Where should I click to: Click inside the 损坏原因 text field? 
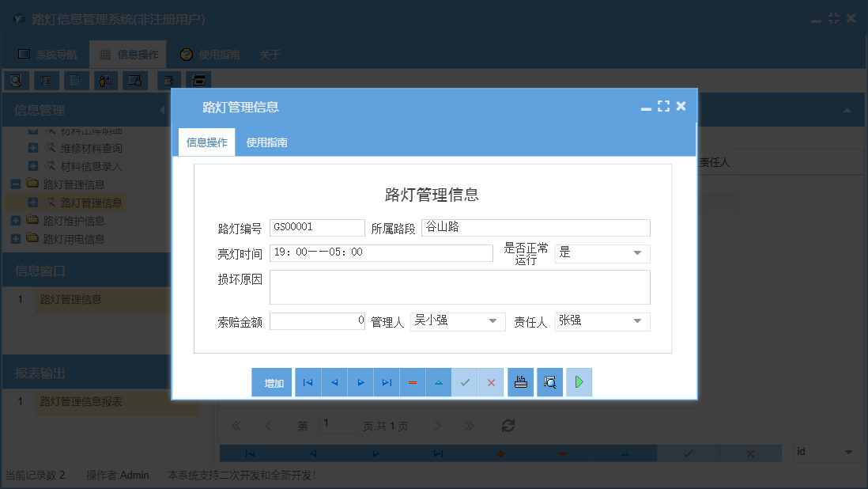(x=460, y=286)
